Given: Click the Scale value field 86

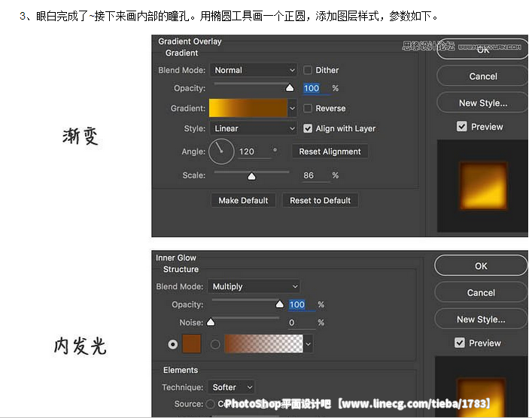Looking at the screenshot, I should coord(316,175).
